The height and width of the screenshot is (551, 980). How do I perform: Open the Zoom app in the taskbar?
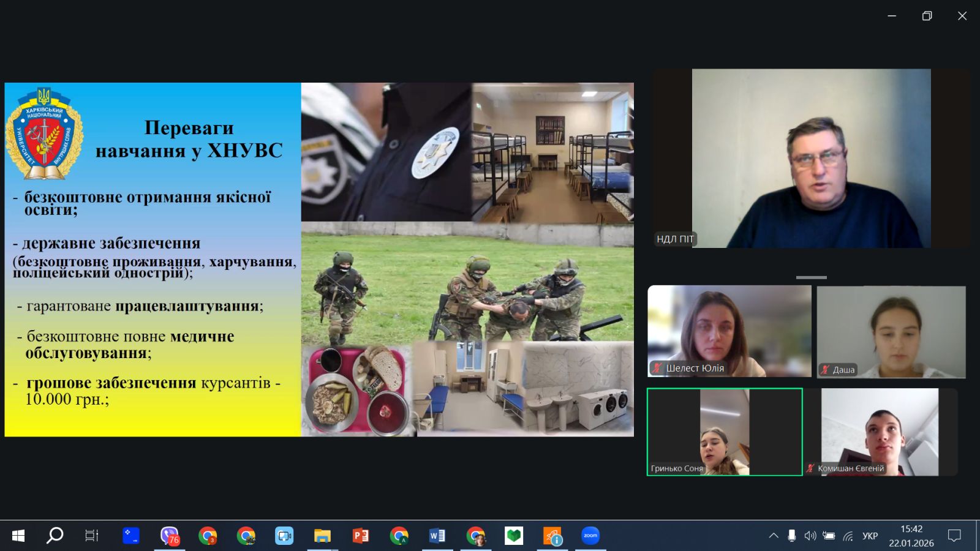pyautogui.click(x=590, y=536)
